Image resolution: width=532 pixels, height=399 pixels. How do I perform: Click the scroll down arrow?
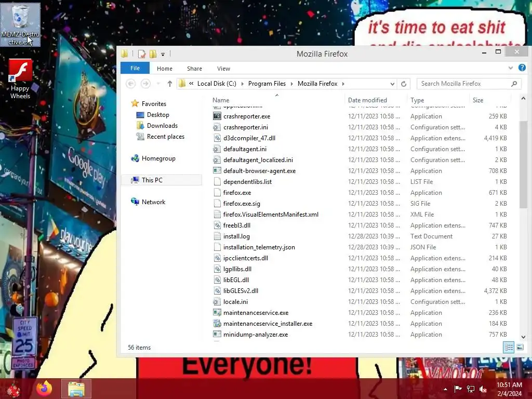click(x=523, y=337)
